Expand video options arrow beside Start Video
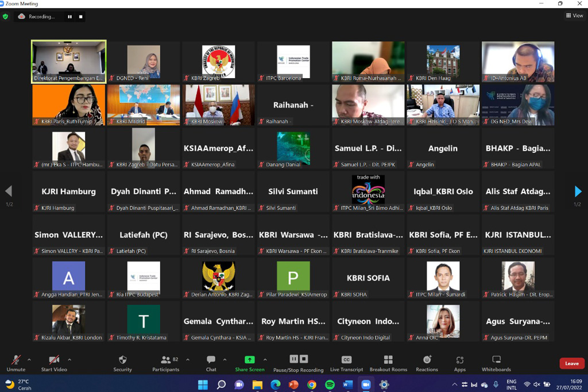The height and width of the screenshot is (392, 588). (69, 360)
